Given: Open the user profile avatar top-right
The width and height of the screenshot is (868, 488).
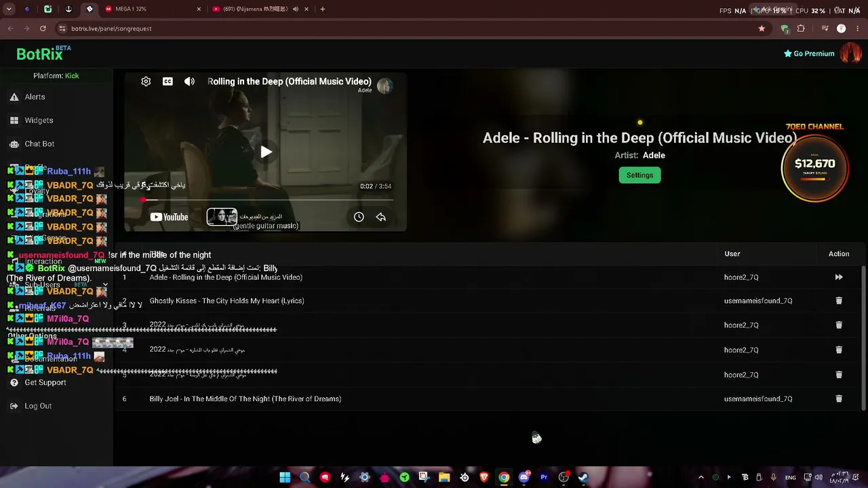Looking at the screenshot, I should pos(851,53).
